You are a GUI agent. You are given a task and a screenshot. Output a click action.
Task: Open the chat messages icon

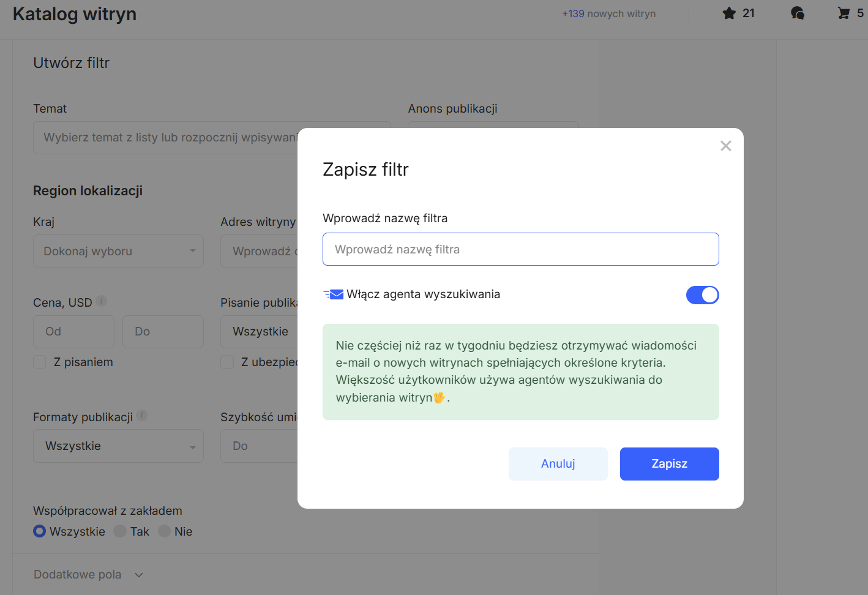(797, 13)
